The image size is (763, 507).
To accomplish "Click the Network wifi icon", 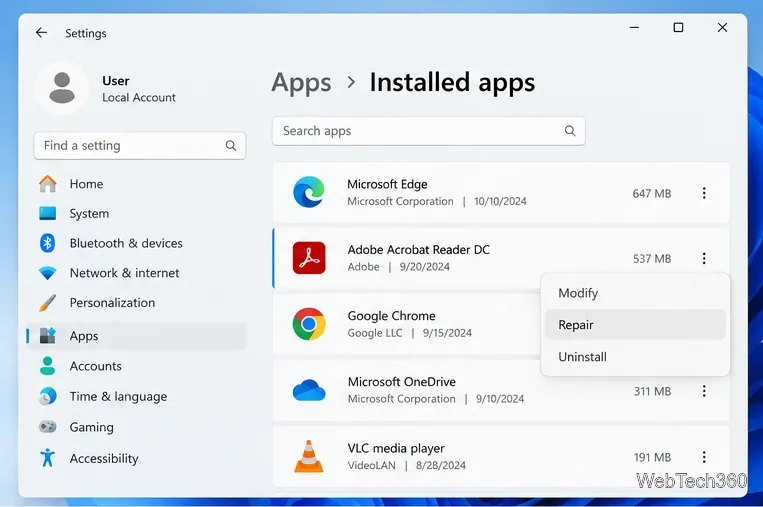I will 48,273.
